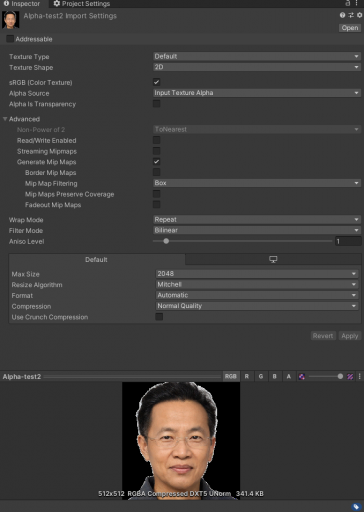Click the Alpha-test2 asset icon in header
The image size is (364, 512).
click(x=10, y=20)
